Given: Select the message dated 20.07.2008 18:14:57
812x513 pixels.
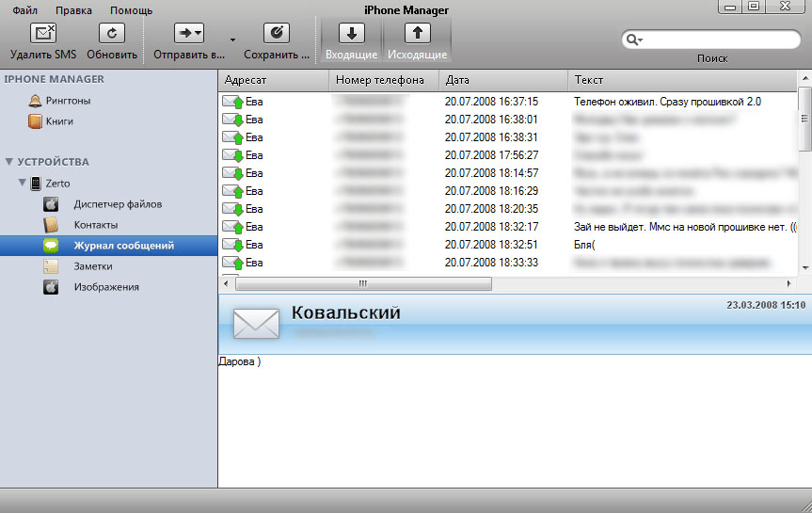Looking at the screenshot, I should point(507,173).
